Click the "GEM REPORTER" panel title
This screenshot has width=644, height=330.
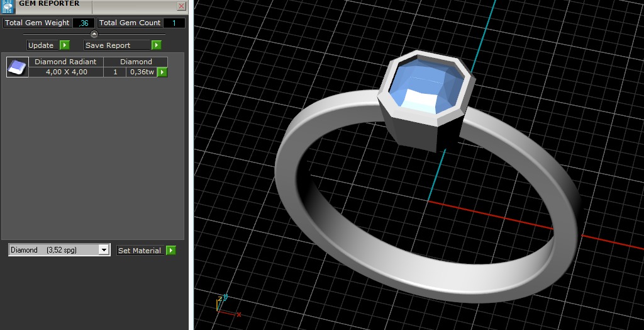(x=49, y=4)
